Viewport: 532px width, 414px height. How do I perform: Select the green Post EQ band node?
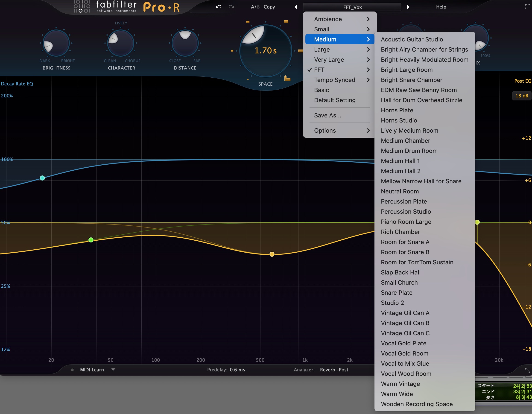click(x=91, y=240)
